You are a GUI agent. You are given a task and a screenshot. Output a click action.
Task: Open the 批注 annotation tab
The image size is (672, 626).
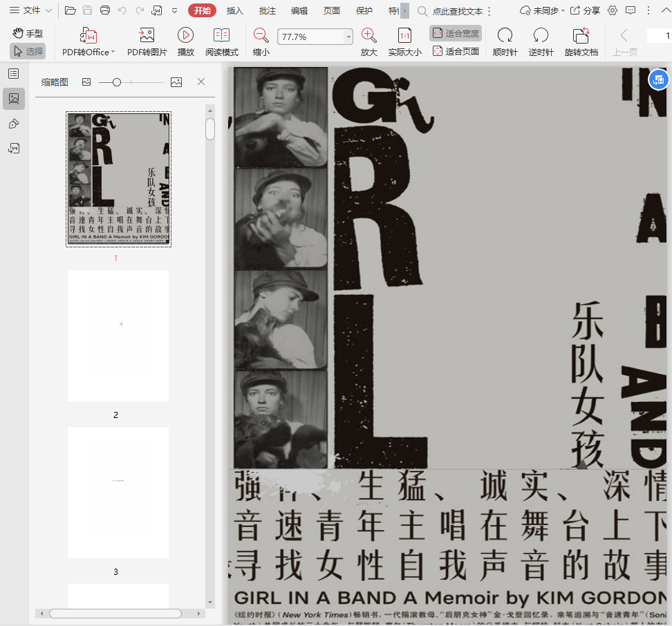[267, 10]
